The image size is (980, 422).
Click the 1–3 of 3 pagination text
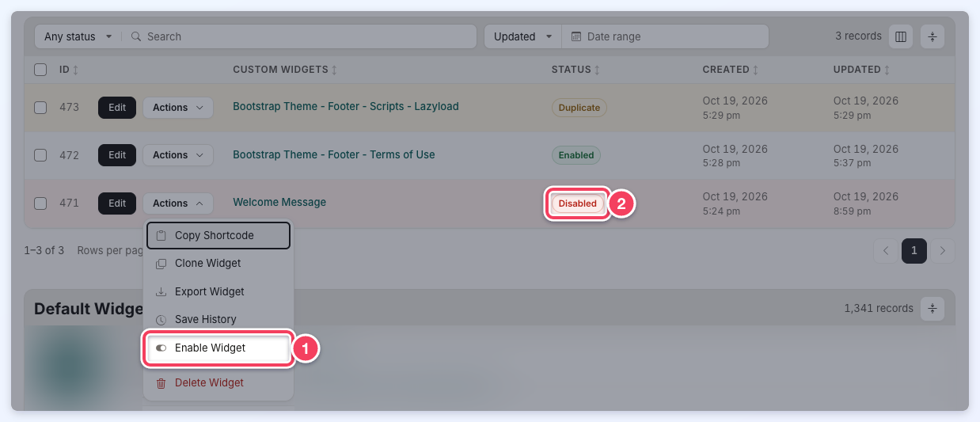44,250
